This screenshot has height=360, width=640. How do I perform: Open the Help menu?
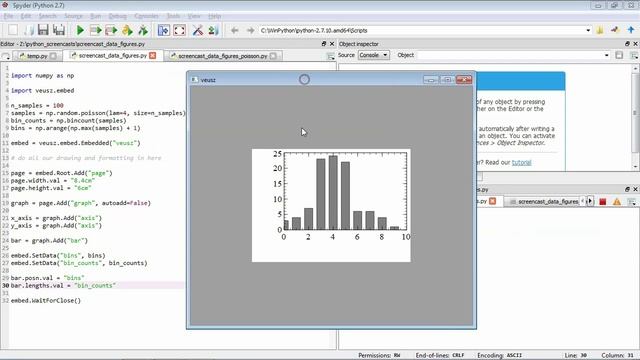coord(215,16)
